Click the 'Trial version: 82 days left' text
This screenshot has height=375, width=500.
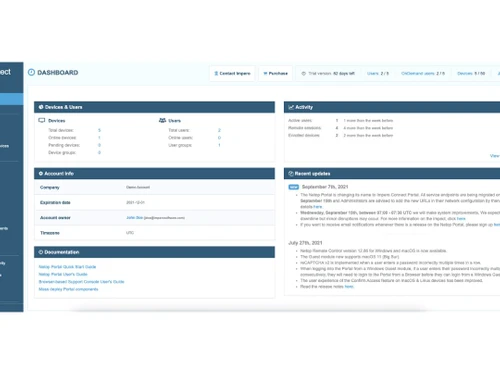click(331, 73)
